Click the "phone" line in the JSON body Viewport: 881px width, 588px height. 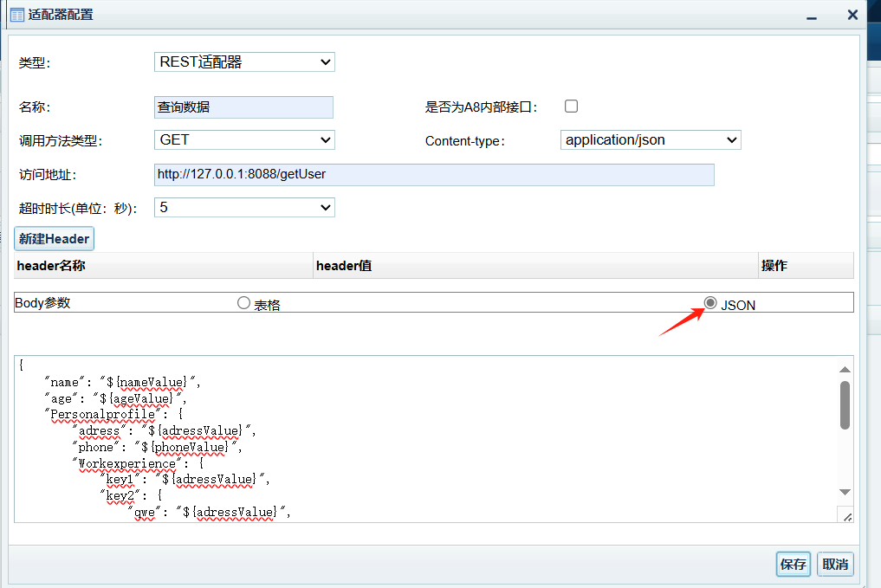[x=158, y=447]
